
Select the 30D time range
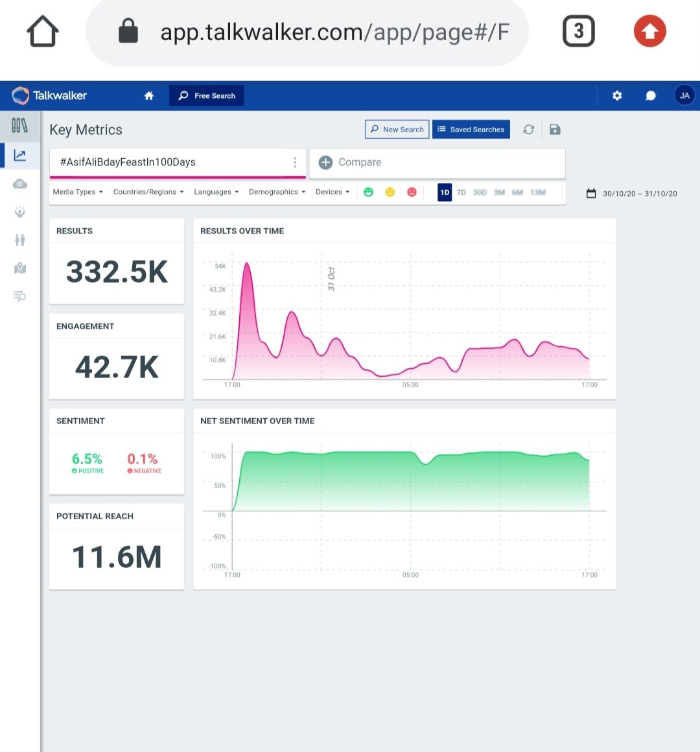[480, 193]
